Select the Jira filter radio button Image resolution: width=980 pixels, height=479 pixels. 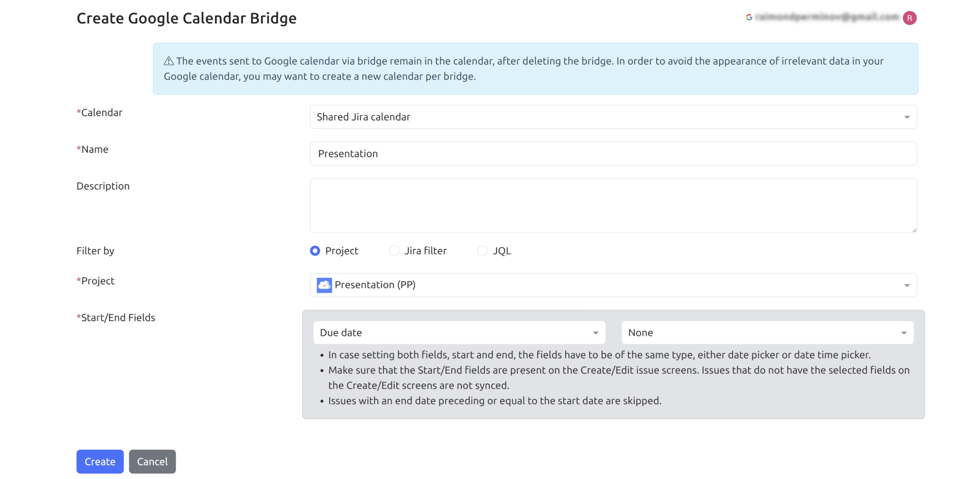(394, 251)
